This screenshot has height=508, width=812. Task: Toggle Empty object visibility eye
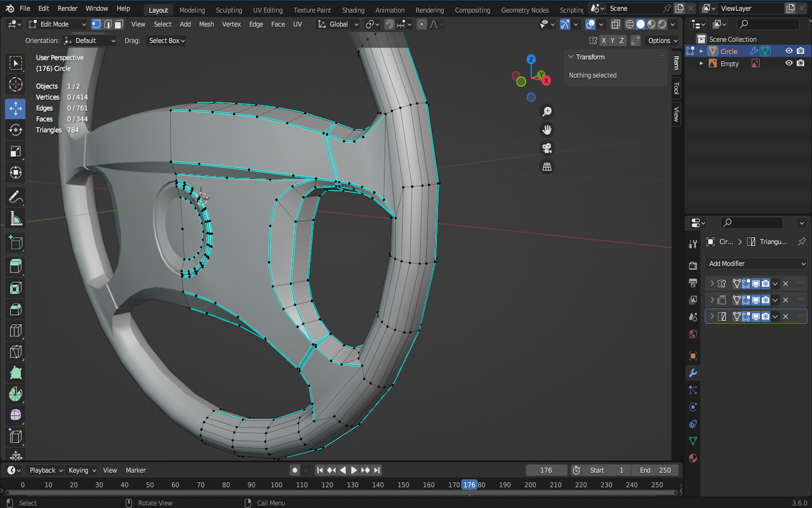pyautogui.click(x=789, y=63)
